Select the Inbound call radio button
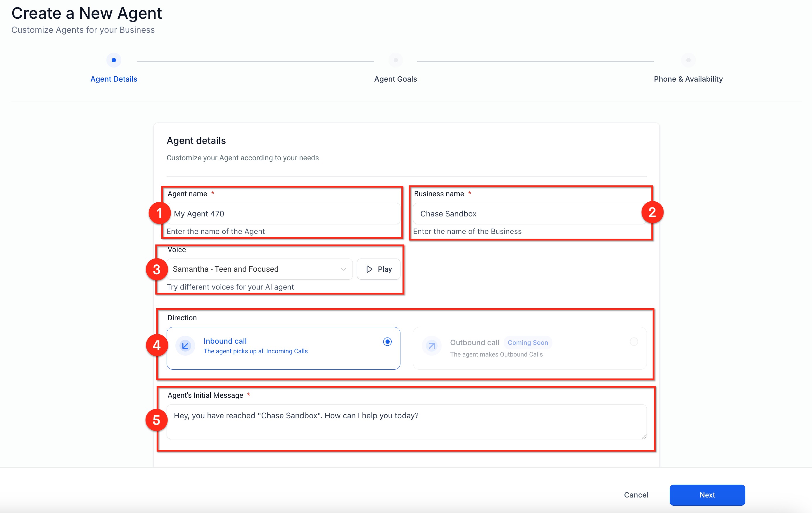The image size is (812, 513). click(387, 342)
